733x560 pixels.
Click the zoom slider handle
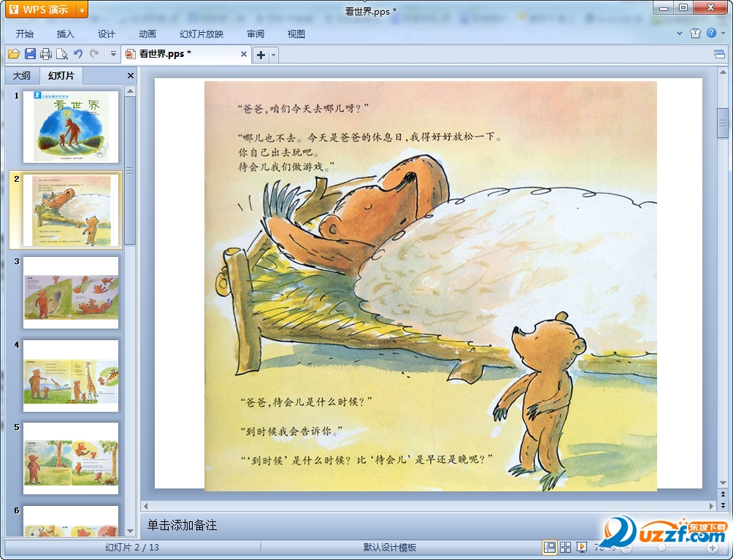(x=661, y=548)
